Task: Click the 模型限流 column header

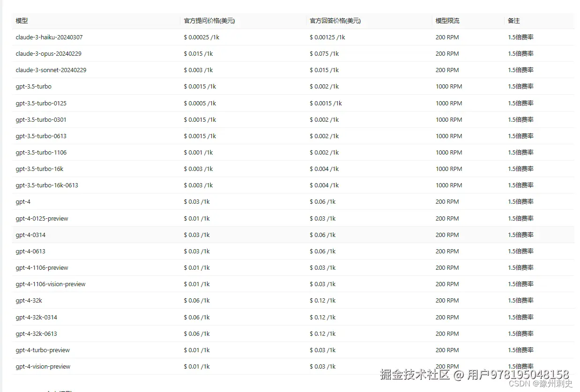Action: (446, 21)
